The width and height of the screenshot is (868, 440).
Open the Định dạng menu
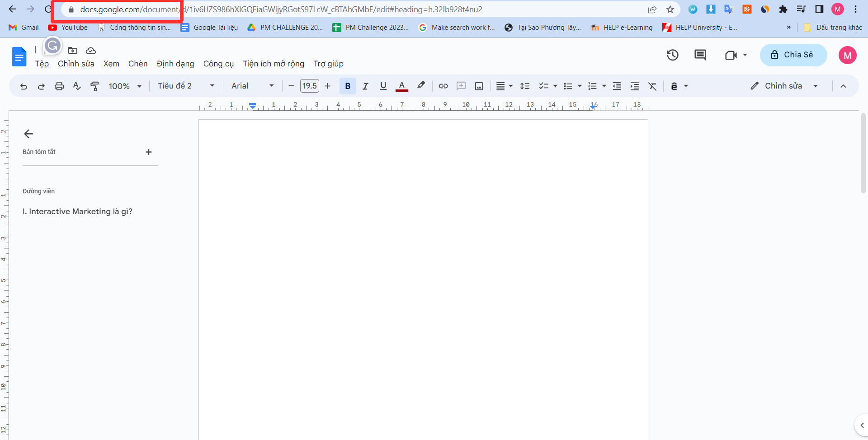click(x=175, y=64)
